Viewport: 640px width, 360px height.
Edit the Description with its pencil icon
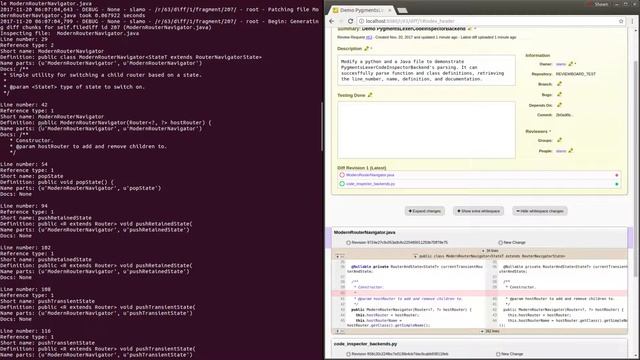pos(366,49)
